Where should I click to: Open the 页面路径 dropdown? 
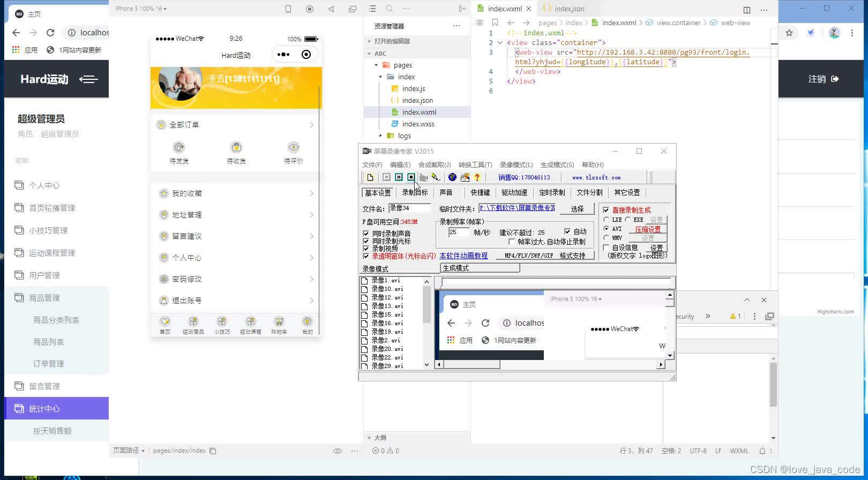tap(129, 451)
